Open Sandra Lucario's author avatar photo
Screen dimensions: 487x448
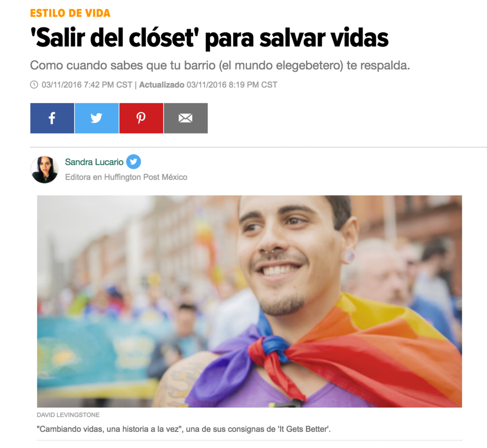(x=45, y=170)
